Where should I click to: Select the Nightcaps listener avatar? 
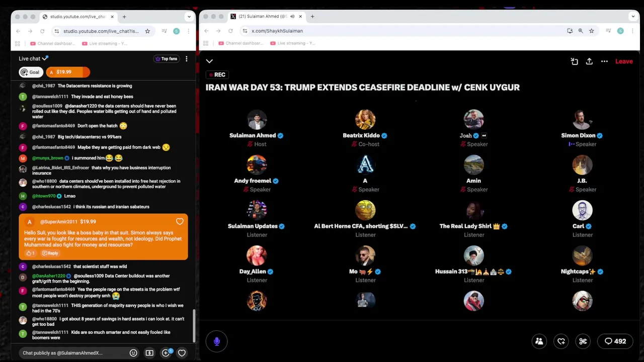582,255
